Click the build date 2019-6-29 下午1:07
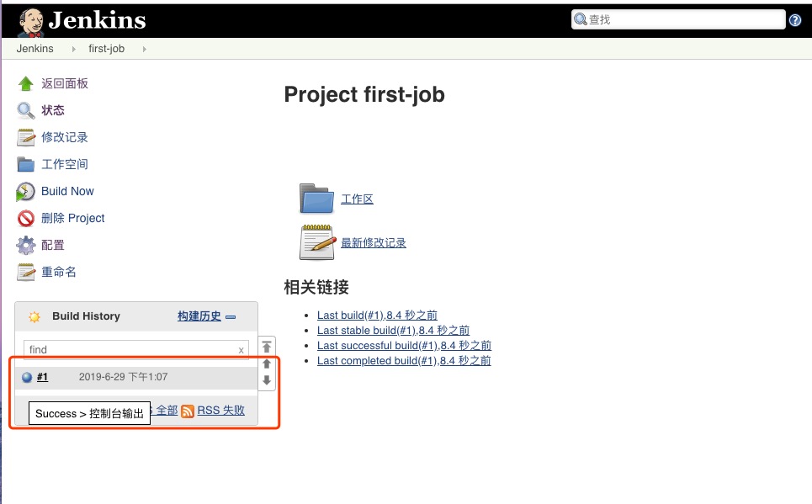The height and width of the screenshot is (504, 812). (123, 377)
